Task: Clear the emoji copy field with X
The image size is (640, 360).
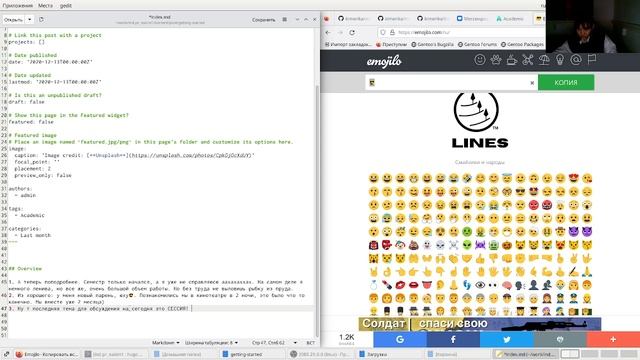Action: point(532,83)
